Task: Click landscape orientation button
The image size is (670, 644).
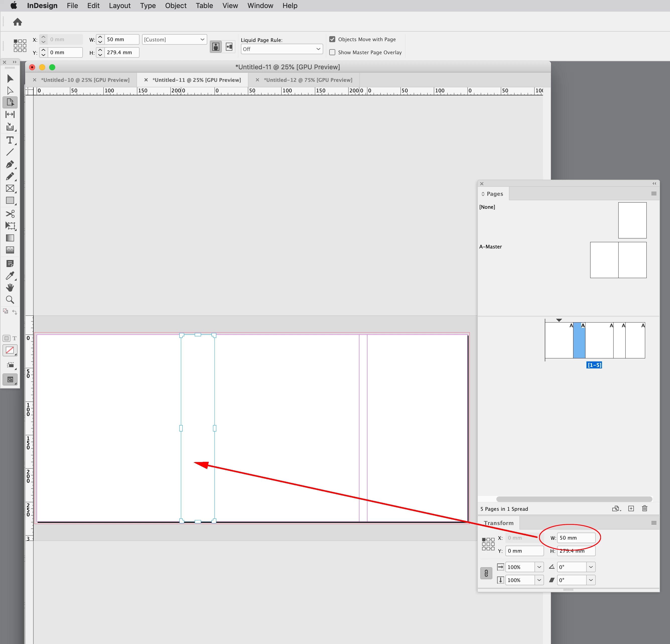Action: (x=229, y=46)
